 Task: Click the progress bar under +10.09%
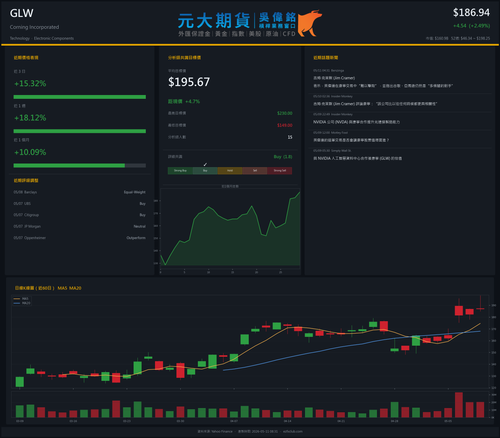coord(80,166)
